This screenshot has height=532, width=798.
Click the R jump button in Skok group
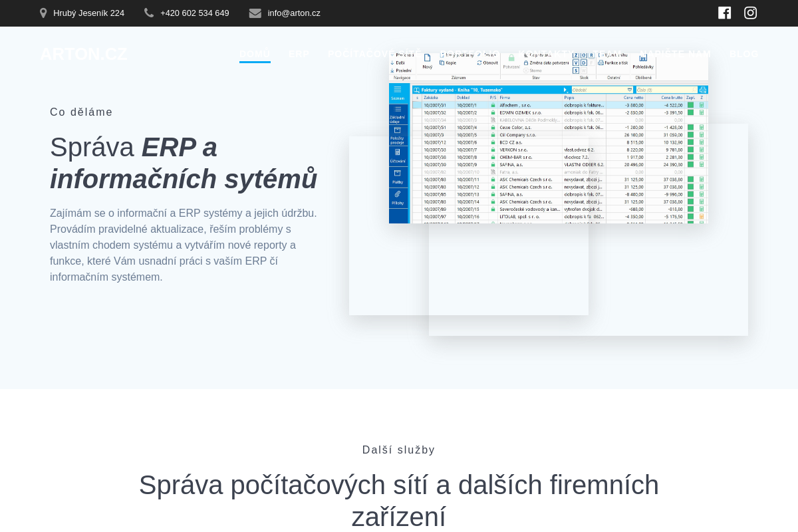pyautogui.click(x=592, y=55)
